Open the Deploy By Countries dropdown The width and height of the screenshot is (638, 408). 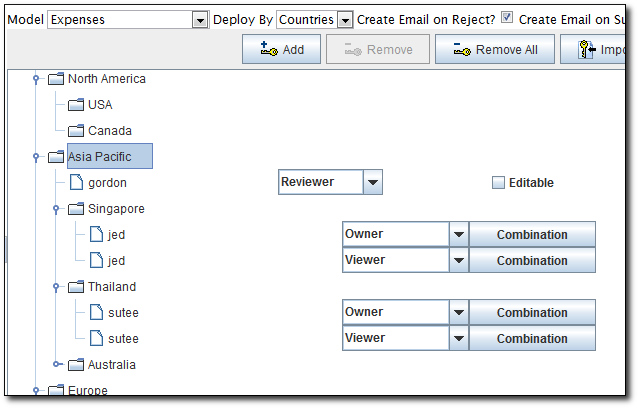(345, 20)
